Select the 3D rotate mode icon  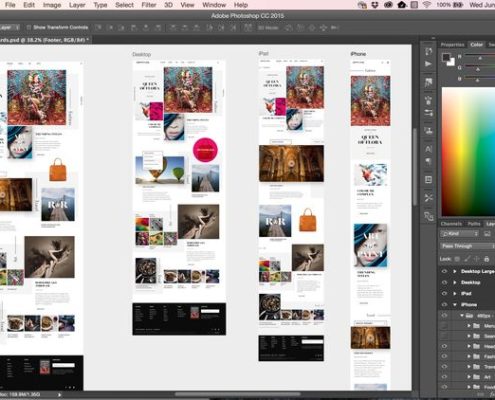coord(289,28)
